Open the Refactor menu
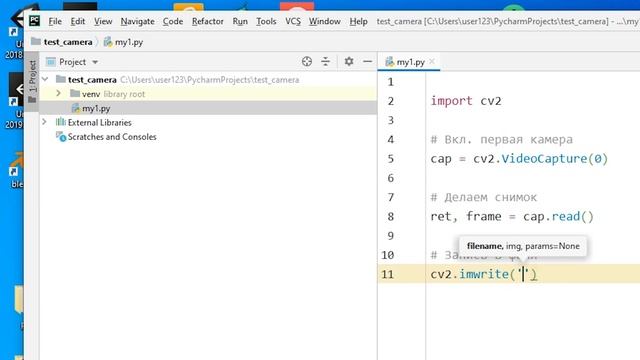The width and height of the screenshot is (640, 360). click(208, 21)
